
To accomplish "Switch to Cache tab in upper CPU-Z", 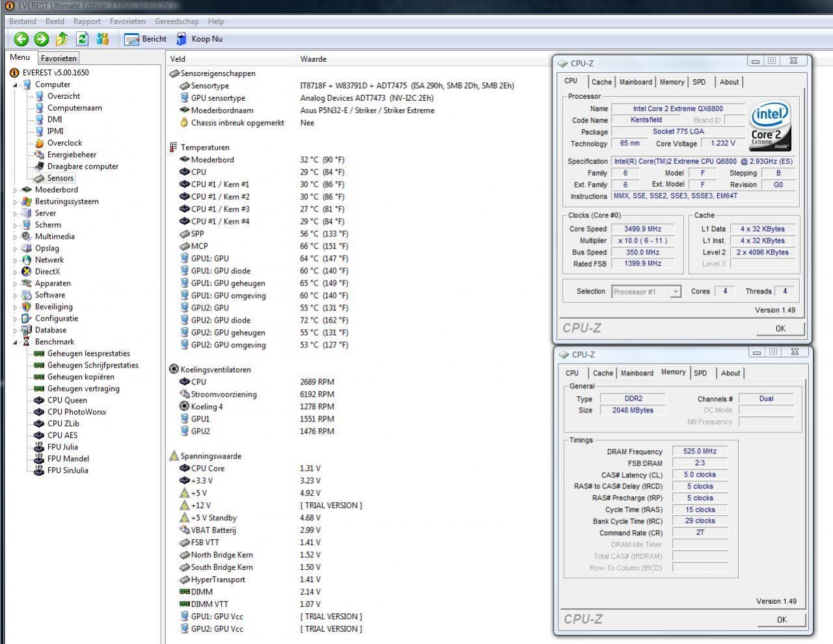I will click(601, 82).
